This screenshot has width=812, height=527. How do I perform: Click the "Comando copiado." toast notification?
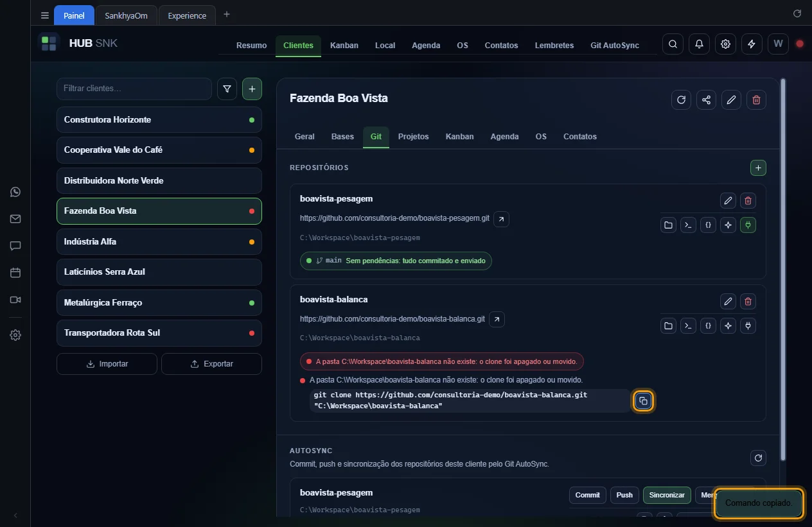click(x=759, y=503)
